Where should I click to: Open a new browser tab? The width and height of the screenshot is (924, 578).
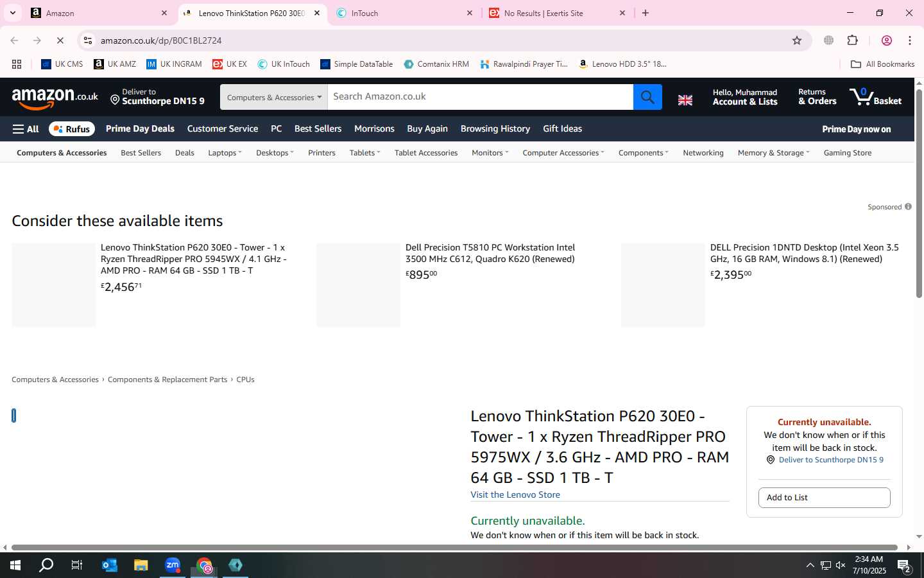click(x=646, y=13)
